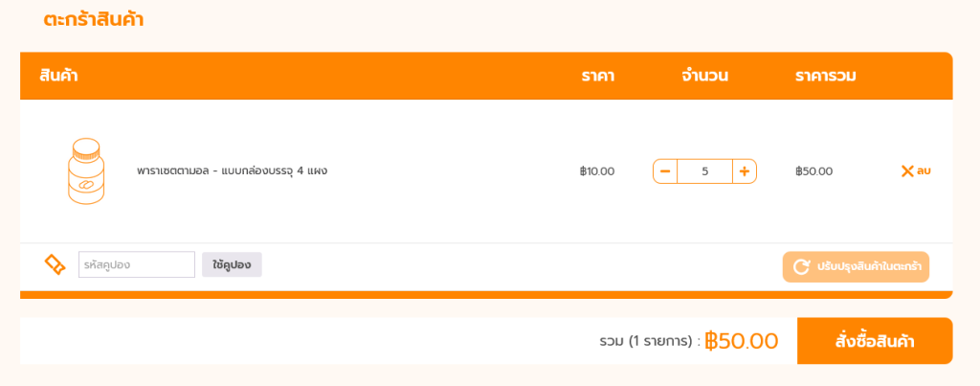Click the ปรับปรุงสินค้าในตะกร้า update cart label

pos(869,267)
